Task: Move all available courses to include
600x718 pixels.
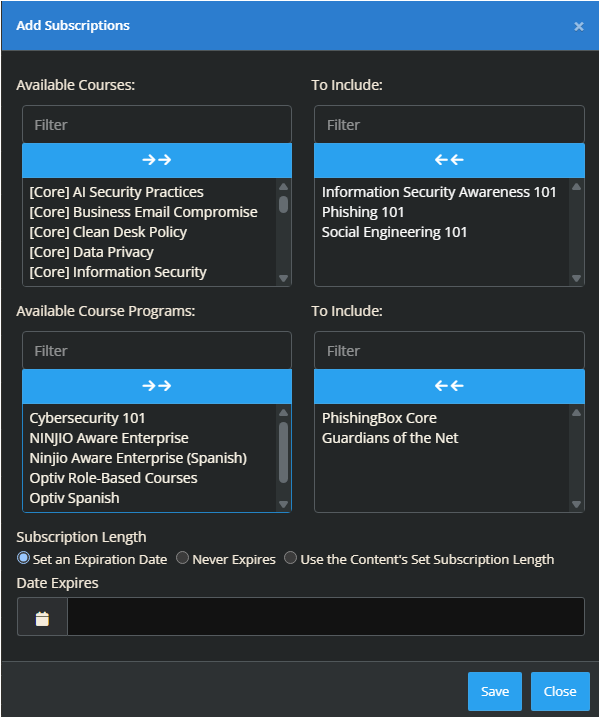Action: pyautogui.click(x=157, y=160)
